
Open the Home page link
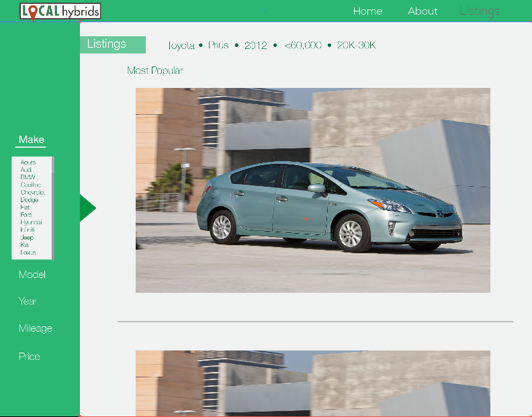[x=367, y=11]
